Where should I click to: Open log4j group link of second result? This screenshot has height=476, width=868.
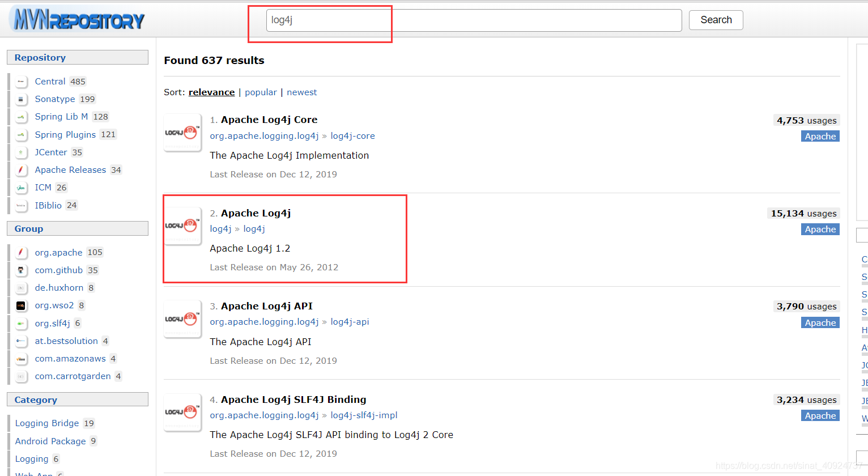coord(220,229)
